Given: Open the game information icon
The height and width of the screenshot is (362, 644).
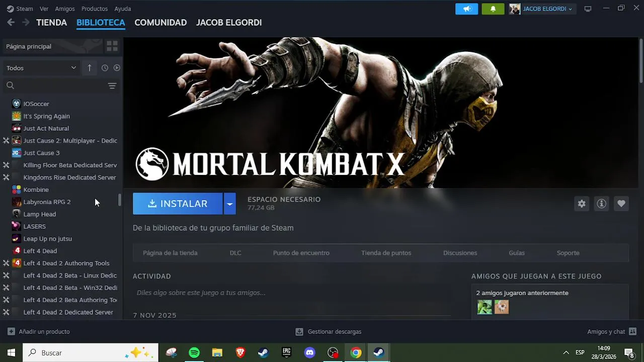Looking at the screenshot, I should pyautogui.click(x=601, y=204).
